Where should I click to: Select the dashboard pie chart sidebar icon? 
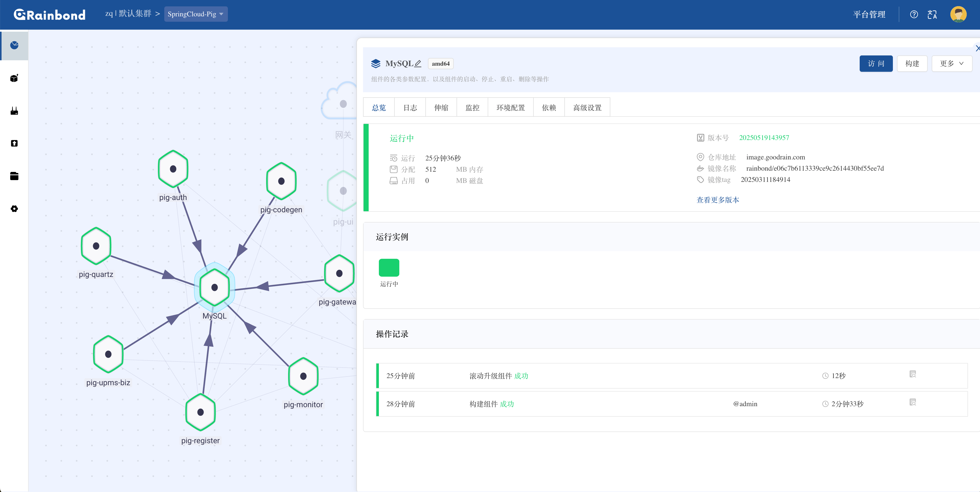tap(14, 45)
